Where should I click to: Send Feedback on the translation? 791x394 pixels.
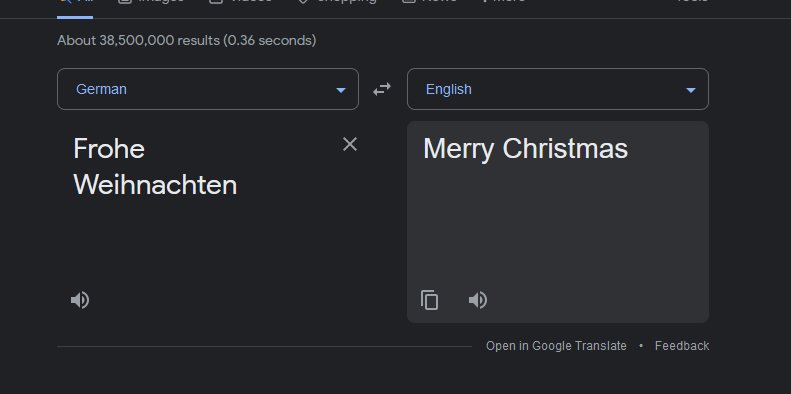point(682,346)
